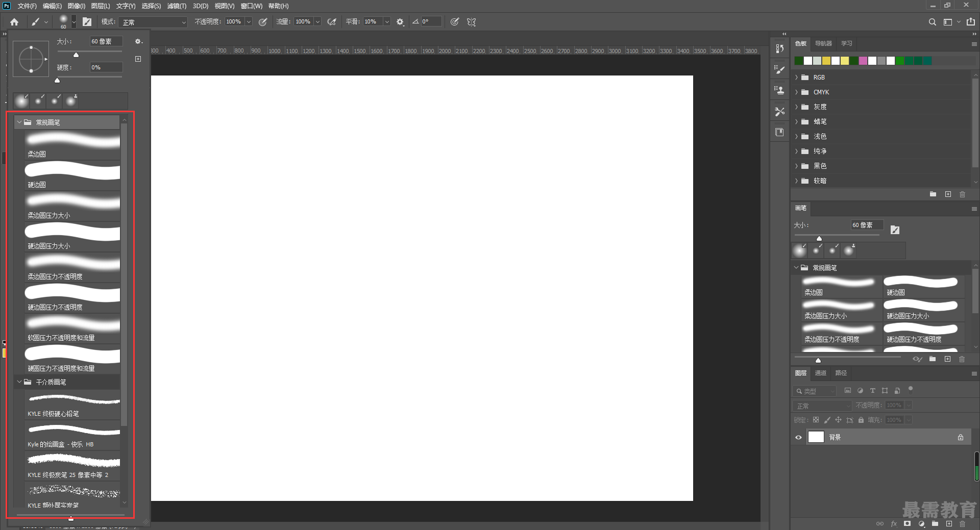Open the Brush Settings panel icon in dock

pyautogui.click(x=779, y=69)
